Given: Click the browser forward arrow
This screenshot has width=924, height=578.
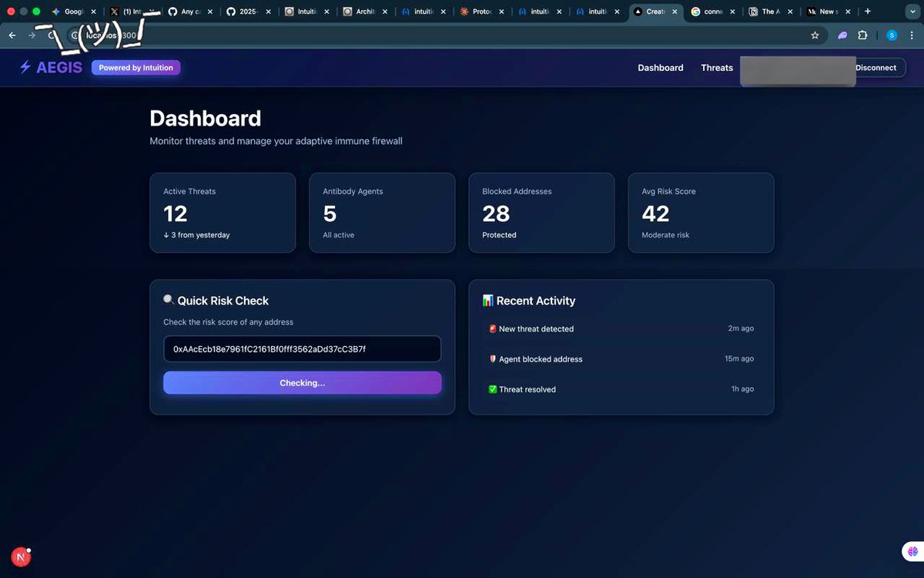Looking at the screenshot, I should tap(32, 35).
